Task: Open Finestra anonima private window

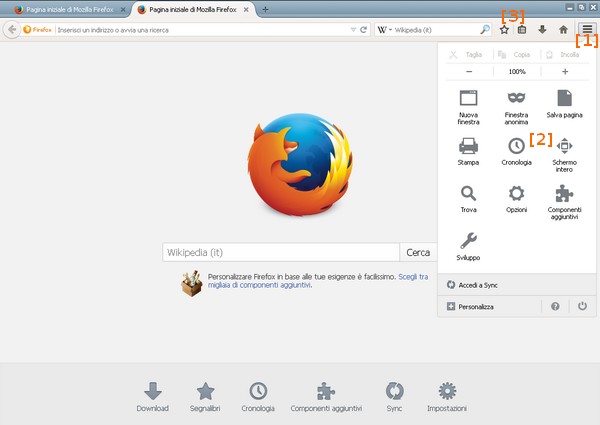Action: pos(516,107)
